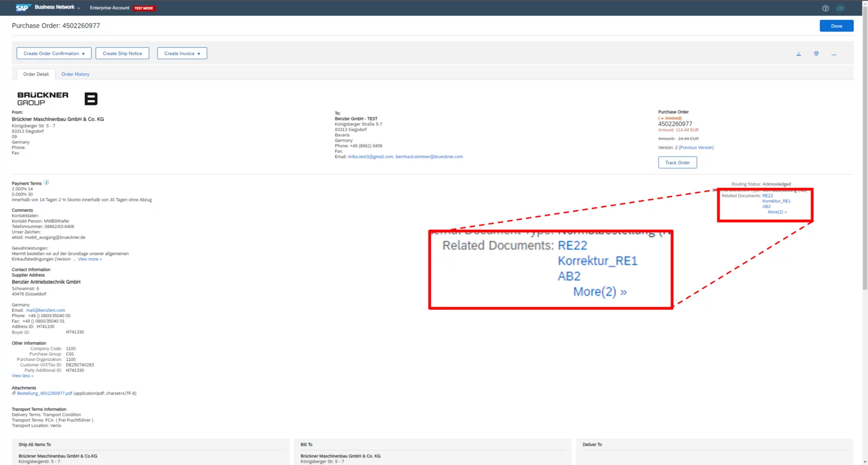
Task: Click the SAP logo
Action: pos(22,8)
